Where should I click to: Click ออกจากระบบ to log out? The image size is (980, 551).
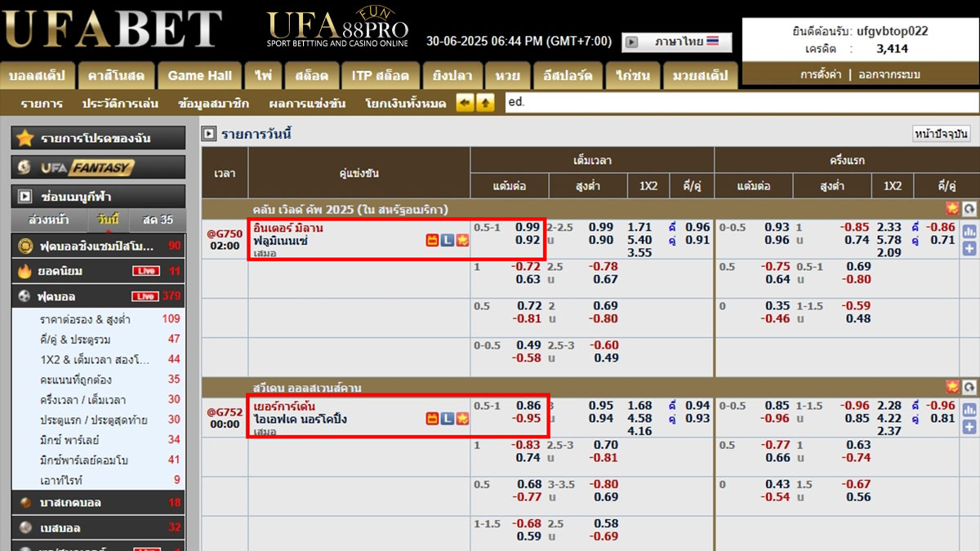[x=889, y=74]
